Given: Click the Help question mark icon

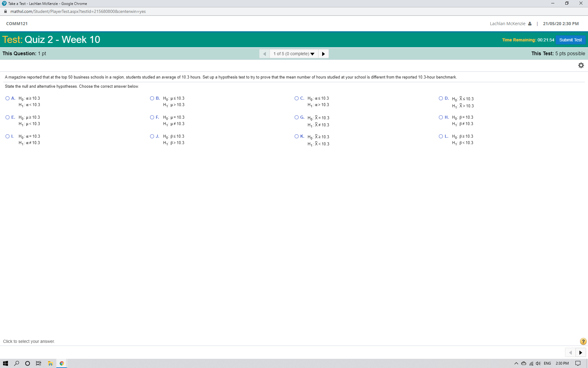Looking at the screenshot, I should (582, 341).
